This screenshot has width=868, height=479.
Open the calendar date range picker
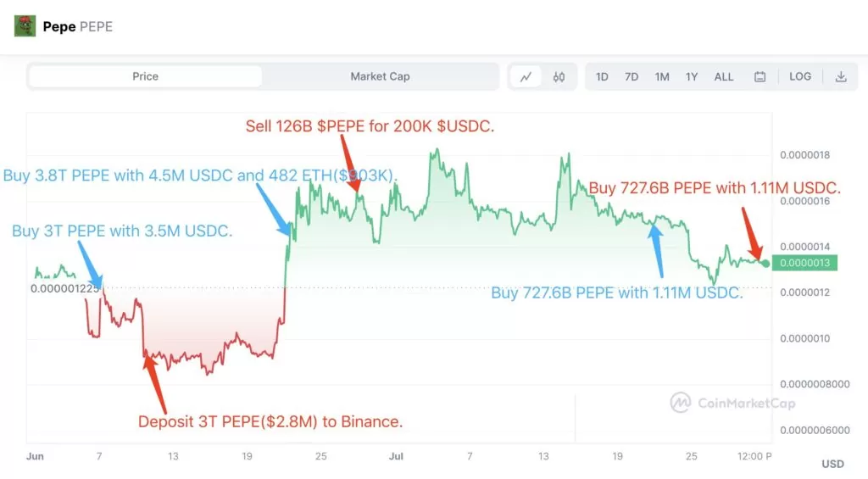coord(760,77)
